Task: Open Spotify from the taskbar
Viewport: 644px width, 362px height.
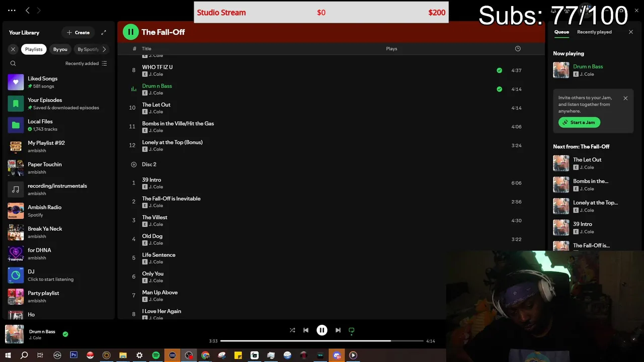Action: (x=156, y=355)
